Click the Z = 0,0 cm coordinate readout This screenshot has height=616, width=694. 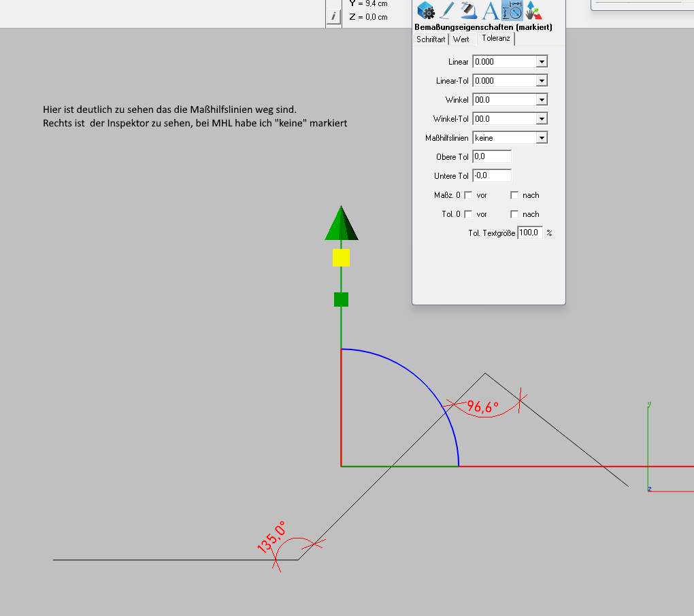pyautogui.click(x=368, y=17)
